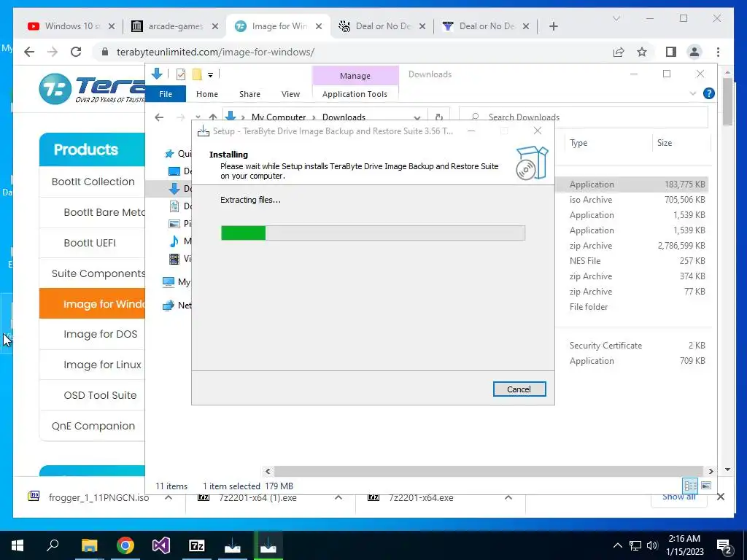The height and width of the screenshot is (560, 747).
Task: Open Chrome tab search chevron
Action: click(616, 18)
